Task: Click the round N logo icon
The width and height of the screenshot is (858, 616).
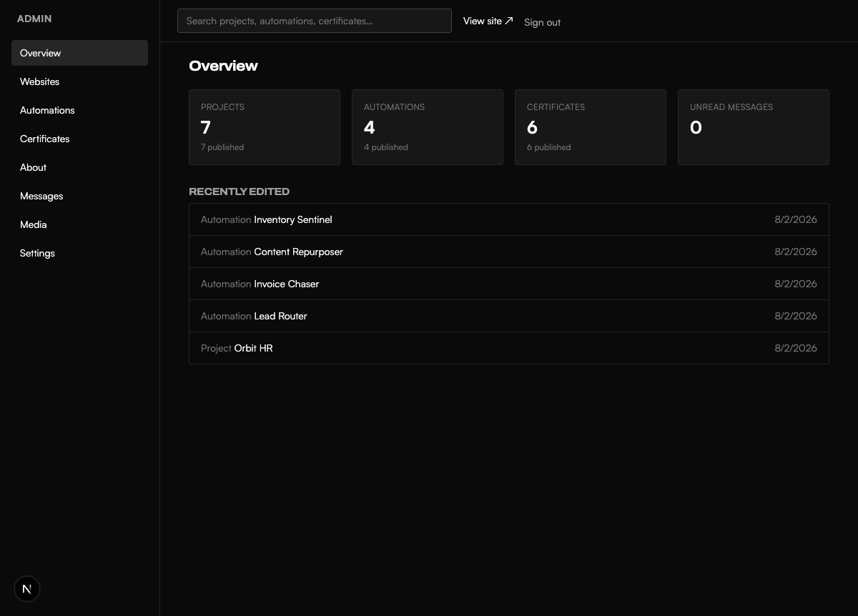Action: (x=27, y=589)
